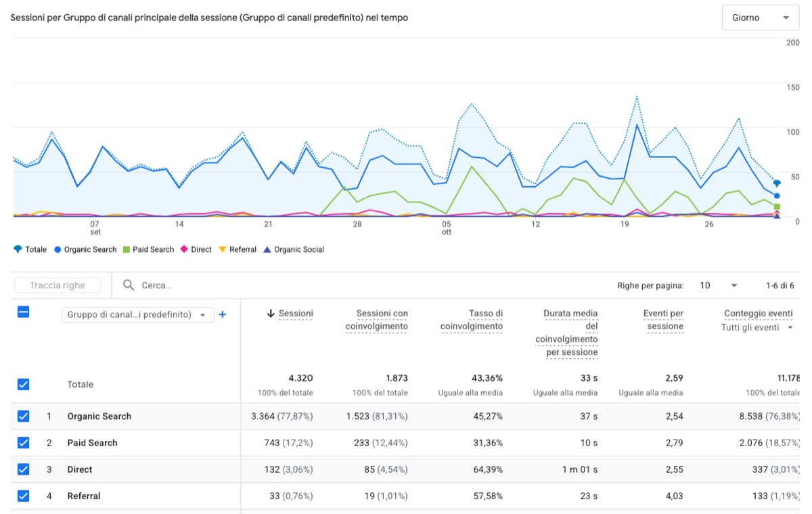Viewport: 812px width, 514px height.
Task: Click the 4,03 events per session cell
Action: 674,496
